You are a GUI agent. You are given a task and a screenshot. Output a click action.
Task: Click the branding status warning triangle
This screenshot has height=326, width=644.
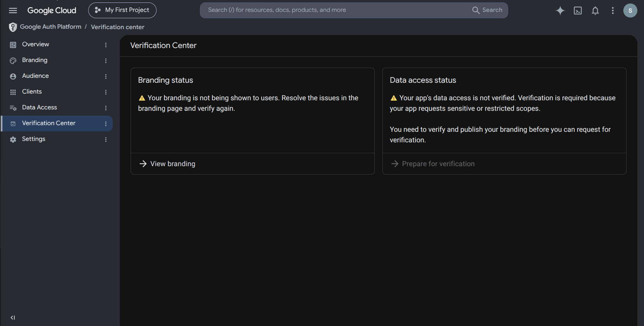click(142, 98)
